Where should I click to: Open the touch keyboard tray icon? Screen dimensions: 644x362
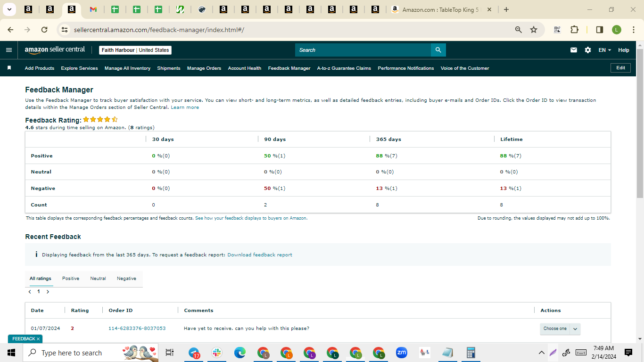point(581,353)
